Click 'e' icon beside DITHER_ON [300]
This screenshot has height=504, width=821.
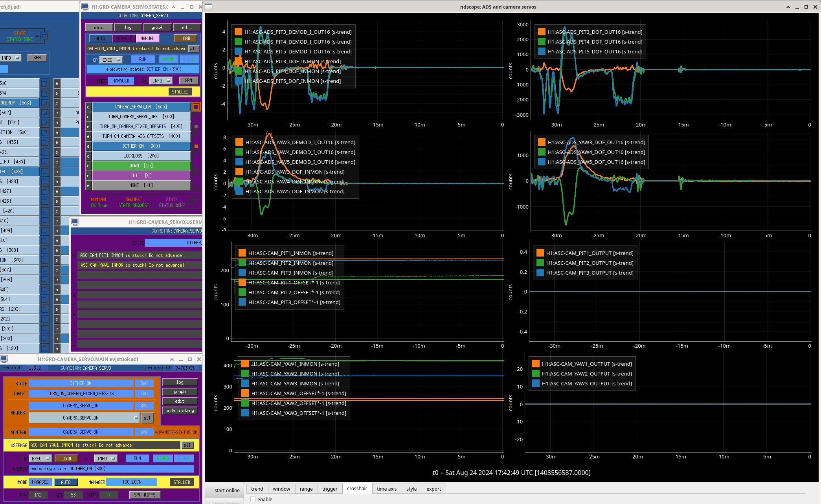coord(88,146)
